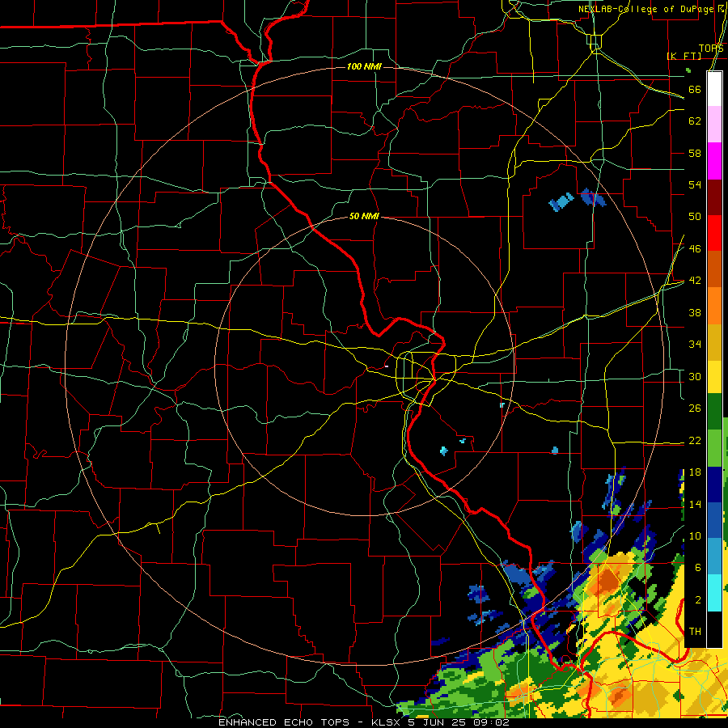Click the "66" legend value
This screenshot has height=728, width=728.
pyautogui.click(x=695, y=89)
